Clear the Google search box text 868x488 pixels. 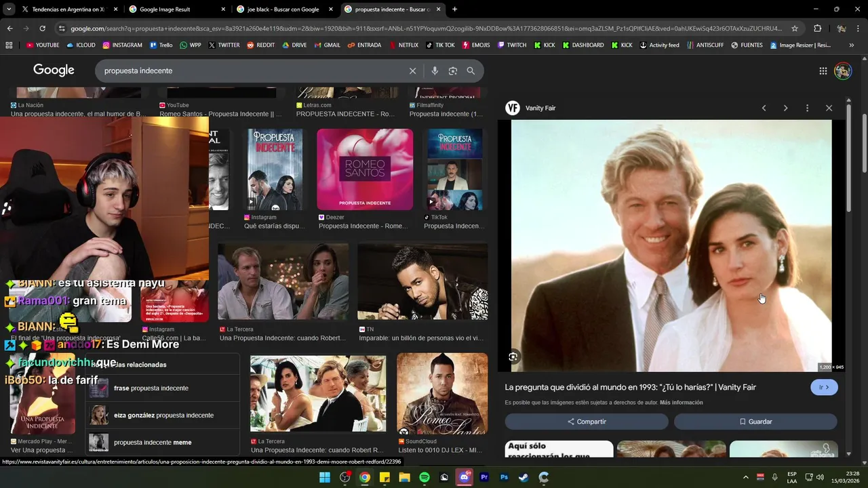point(412,70)
